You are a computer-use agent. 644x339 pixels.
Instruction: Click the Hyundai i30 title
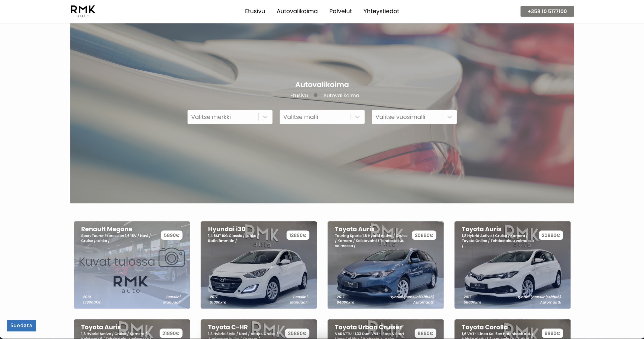click(x=226, y=229)
